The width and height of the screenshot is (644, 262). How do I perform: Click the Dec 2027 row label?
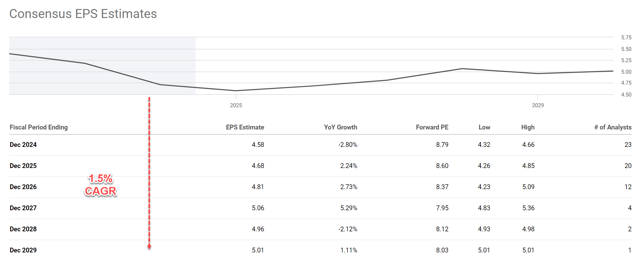click(23, 208)
